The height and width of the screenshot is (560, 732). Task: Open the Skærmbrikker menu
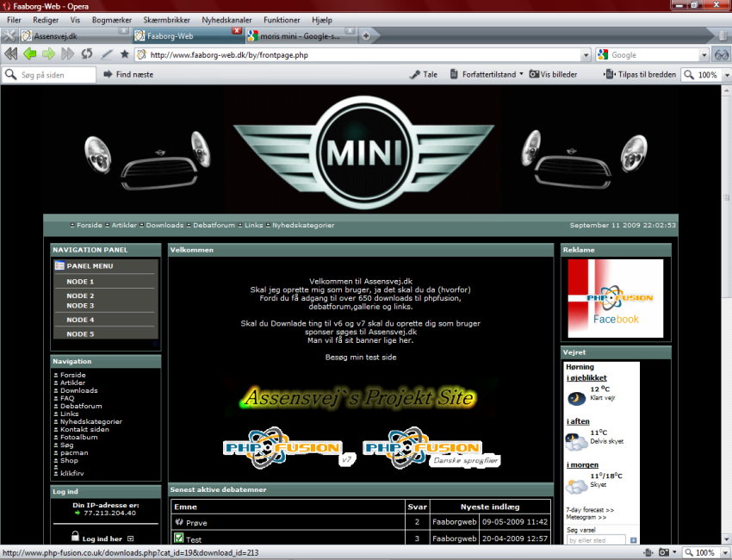coord(167,20)
